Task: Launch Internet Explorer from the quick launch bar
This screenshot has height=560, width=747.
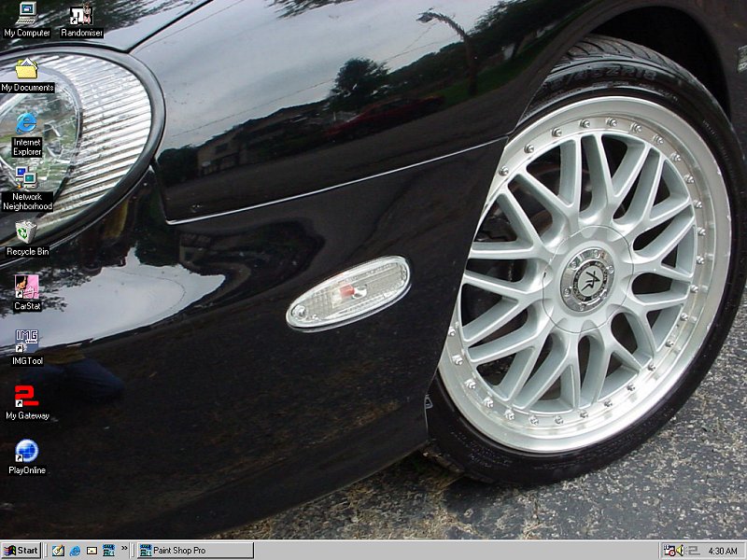Action: tap(75, 551)
